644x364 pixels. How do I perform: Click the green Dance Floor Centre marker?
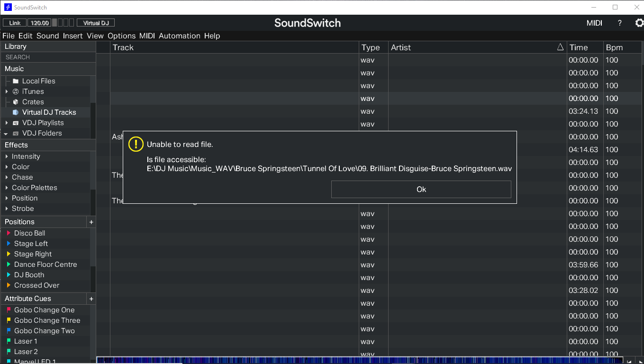point(9,264)
